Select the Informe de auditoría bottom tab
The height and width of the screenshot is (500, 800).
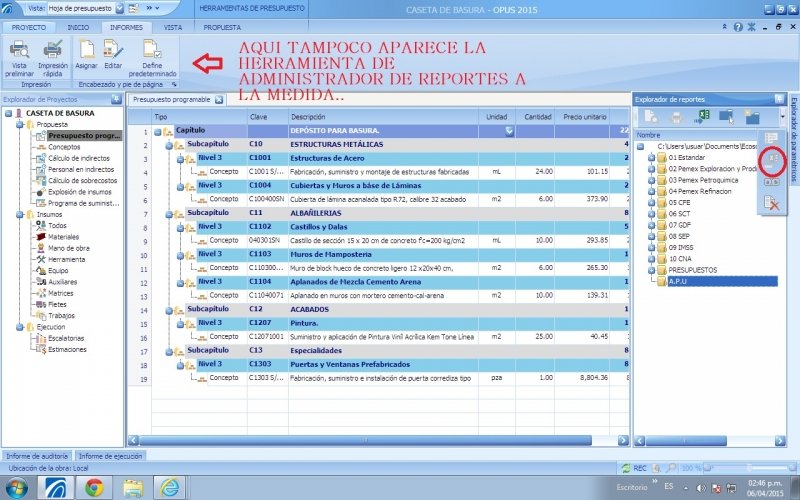pyautogui.click(x=36, y=456)
